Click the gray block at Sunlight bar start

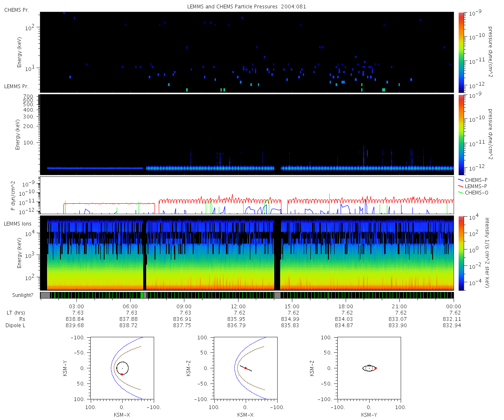(45, 295)
